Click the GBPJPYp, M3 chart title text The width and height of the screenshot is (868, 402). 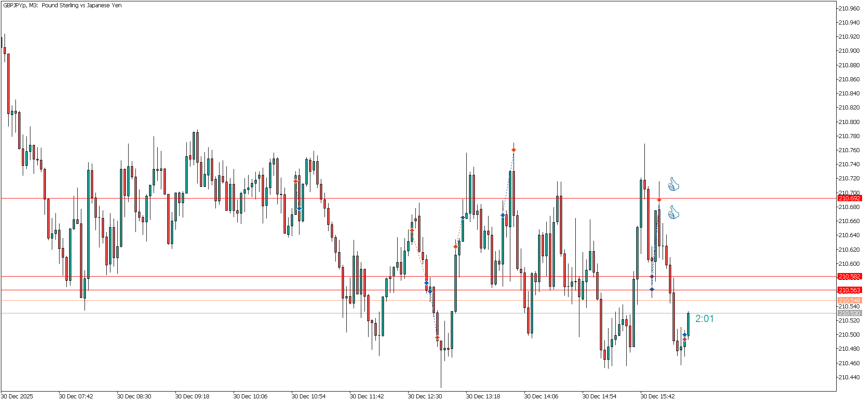coord(62,5)
